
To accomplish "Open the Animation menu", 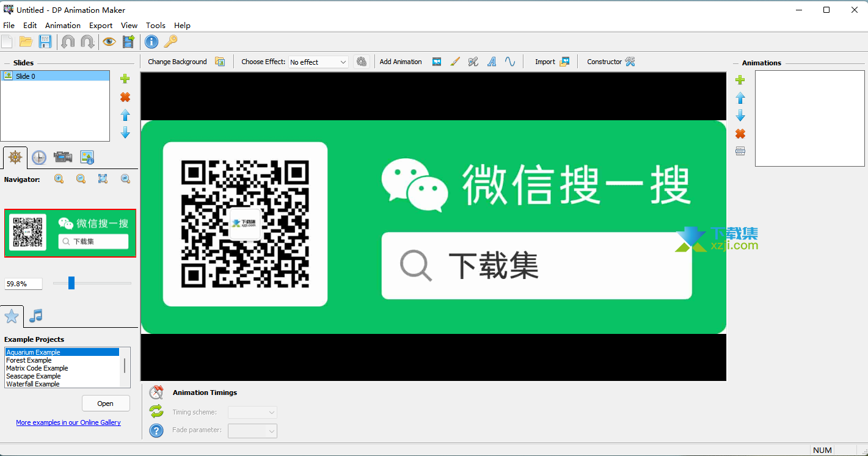I will (x=63, y=26).
